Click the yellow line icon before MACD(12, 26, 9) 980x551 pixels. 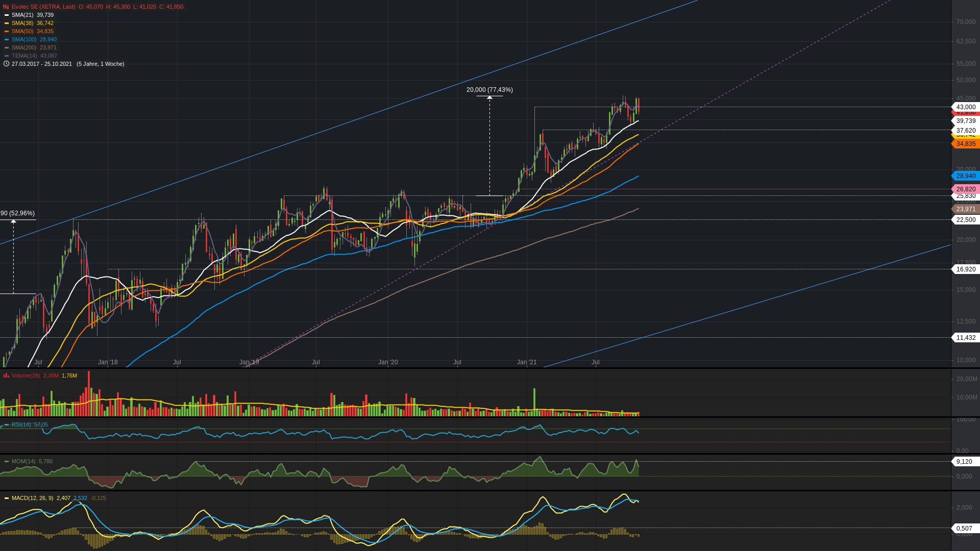click(x=6, y=498)
